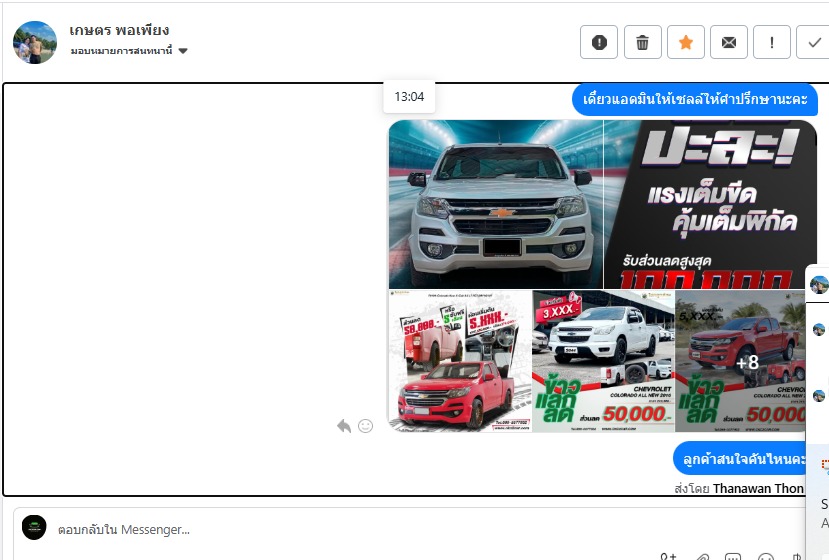This screenshot has height=560, width=829.
Task: Mark conversation as spam with circled exclamation icon
Action: pyautogui.click(x=598, y=42)
